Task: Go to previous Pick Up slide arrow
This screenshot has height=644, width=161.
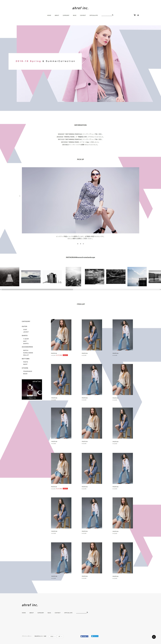Action: [20, 196]
